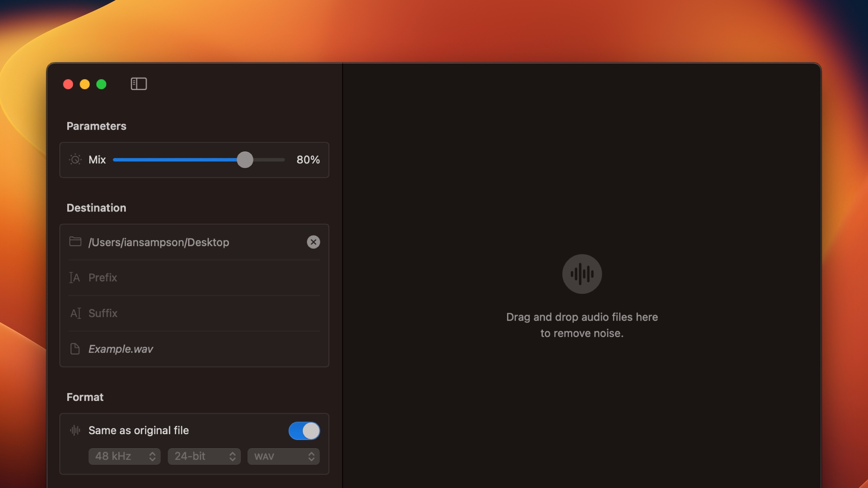Click the 80% mix value
868x488 pixels.
308,160
